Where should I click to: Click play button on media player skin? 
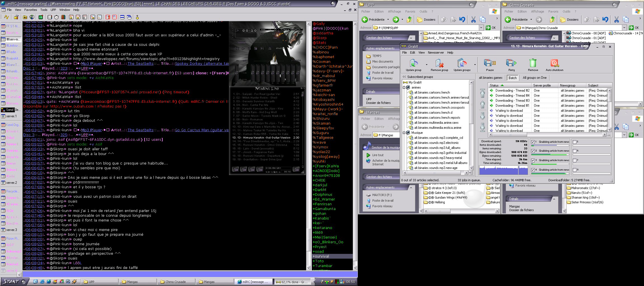point(243,48)
